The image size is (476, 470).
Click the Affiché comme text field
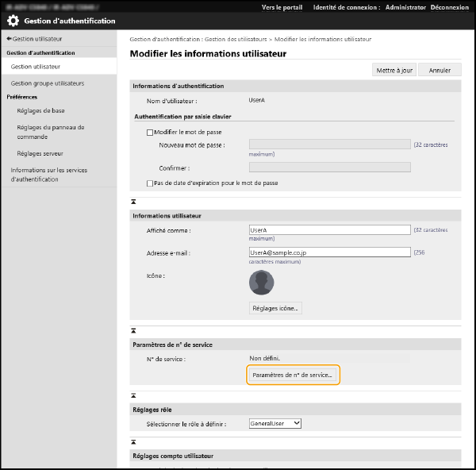click(x=329, y=230)
